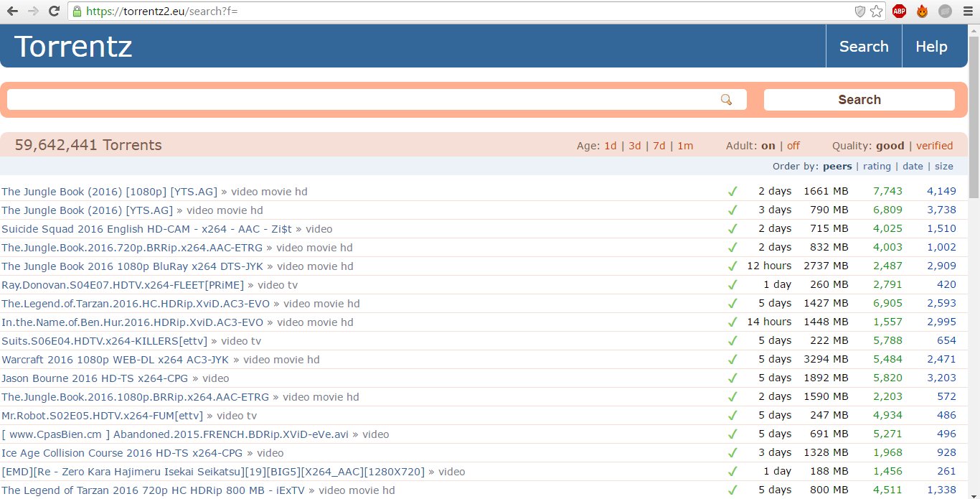Go back using the browser back arrow
Viewport: 980px width, 499px height.
(12, 11)
